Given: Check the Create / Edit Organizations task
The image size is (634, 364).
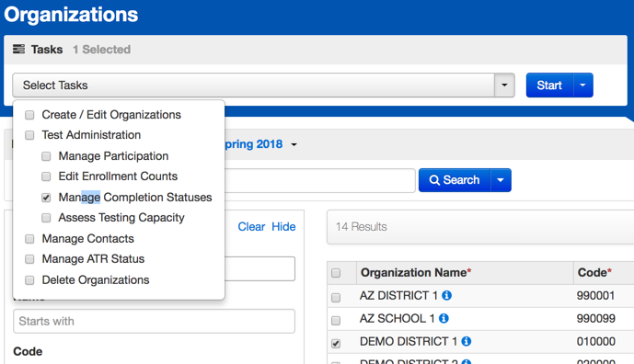Looking at the screenshot, I should [x=29, y=115].
